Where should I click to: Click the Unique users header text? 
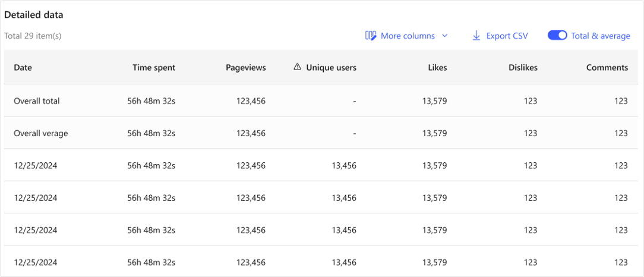tap(331, 68)
